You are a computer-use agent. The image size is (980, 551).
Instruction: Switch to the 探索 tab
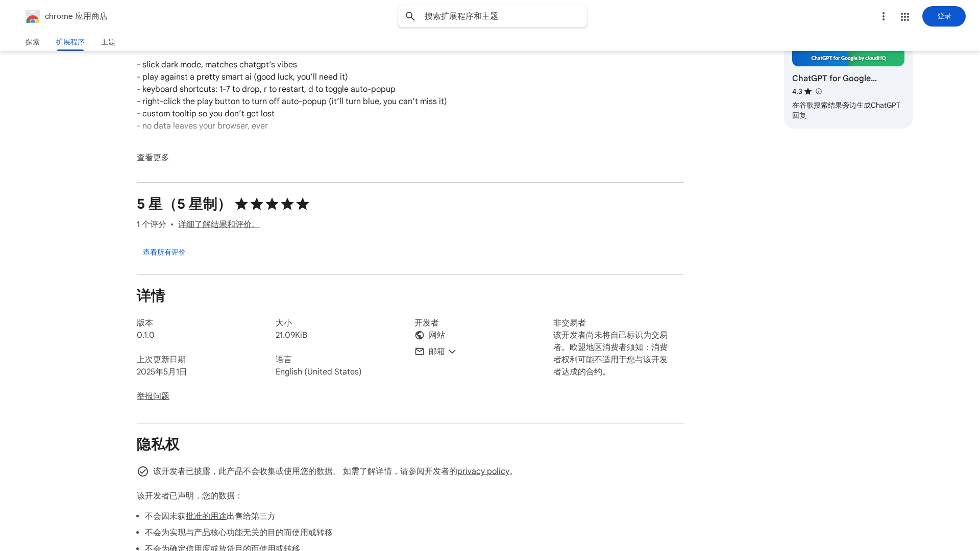[x=33, y=42]
